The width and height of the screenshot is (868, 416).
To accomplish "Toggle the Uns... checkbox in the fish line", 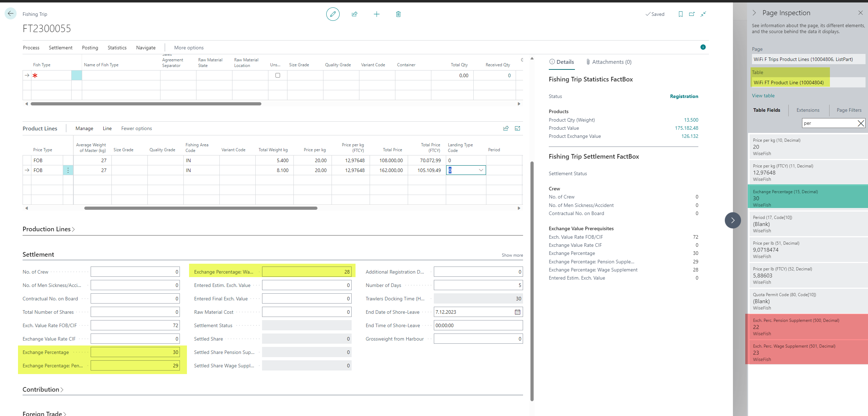I will point(278,75).
